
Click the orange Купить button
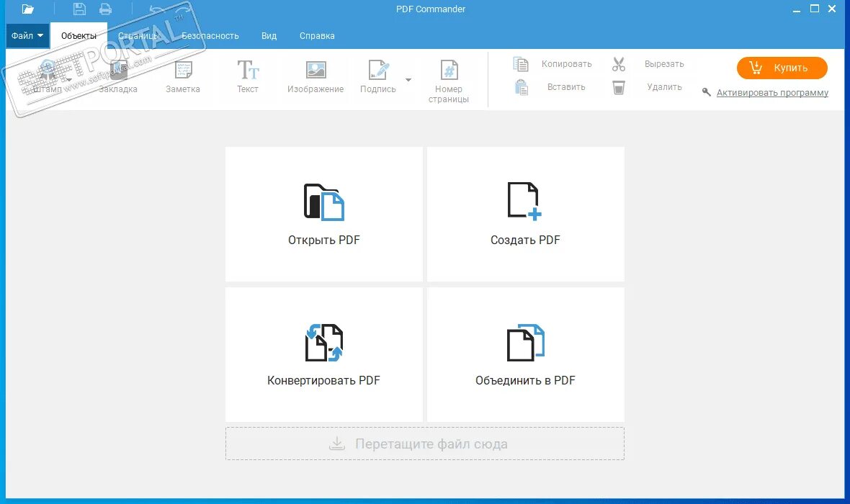[782, 68]
